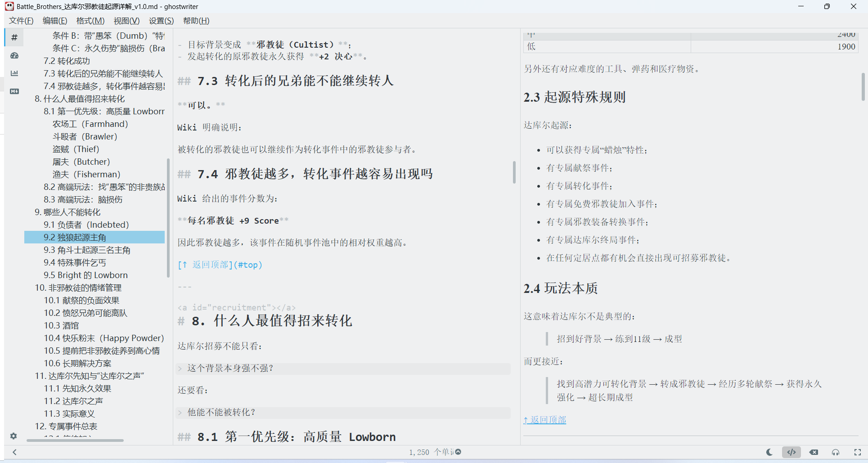
Task: Click the anchor tag line id="recruitment"
Action: (x=237, y=308)
